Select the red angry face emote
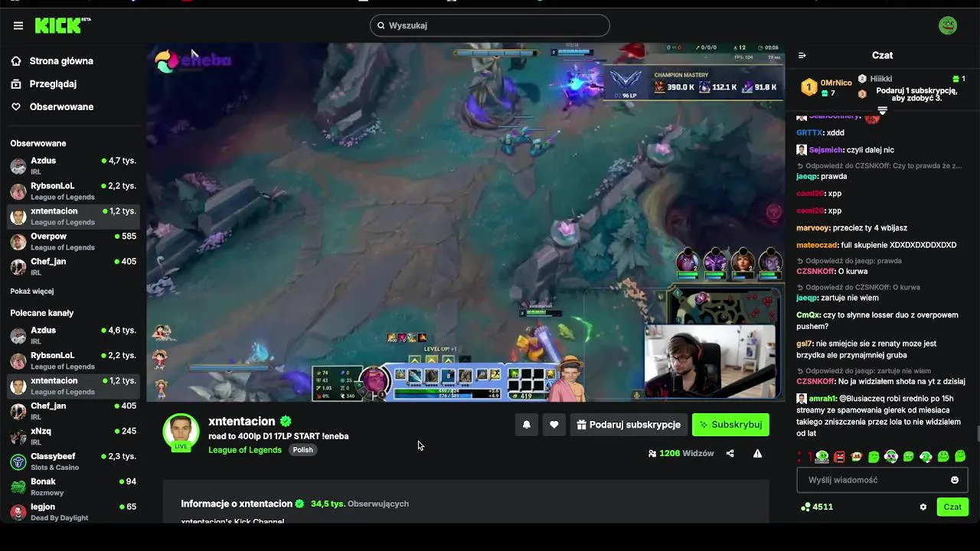This screenshot has height=551, width=980. [839, 457]
